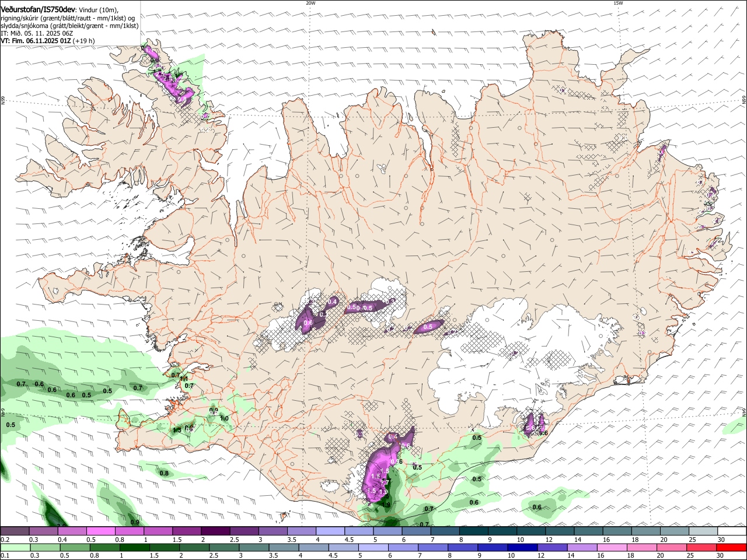
Task: Click the snow legend swatch labeled 0.2
Action: 15,531
